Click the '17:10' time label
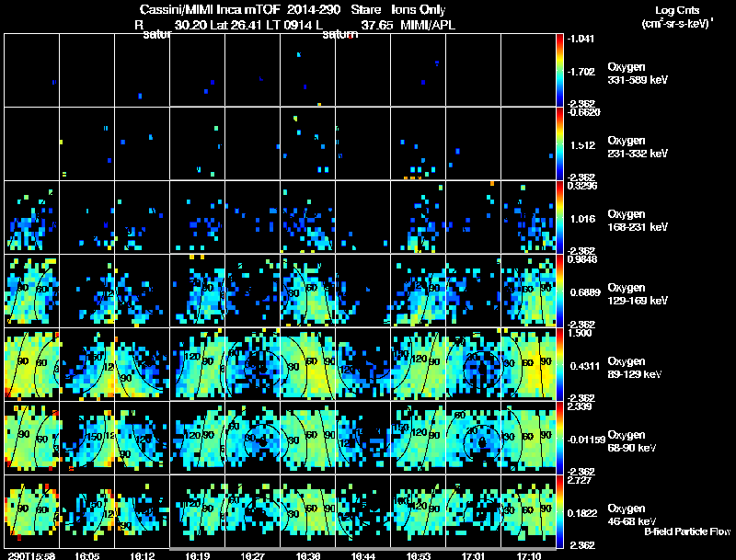Screen dimensions: 736x560 click(x=528, y=555)
